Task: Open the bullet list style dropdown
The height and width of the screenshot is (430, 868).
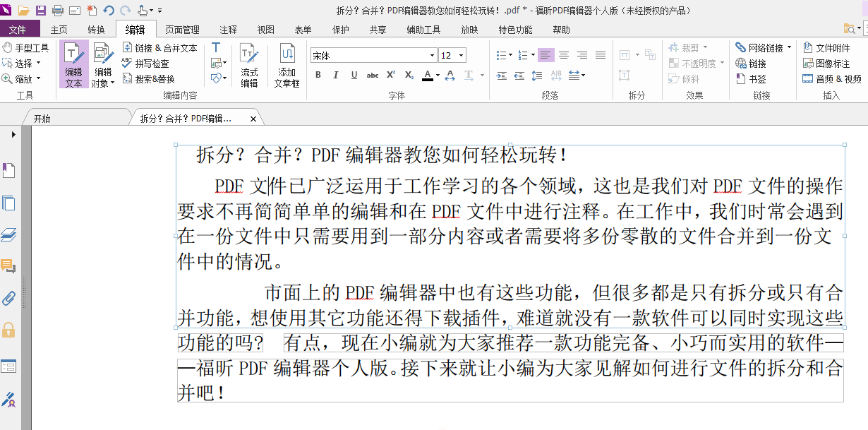Action: [511, 55]
